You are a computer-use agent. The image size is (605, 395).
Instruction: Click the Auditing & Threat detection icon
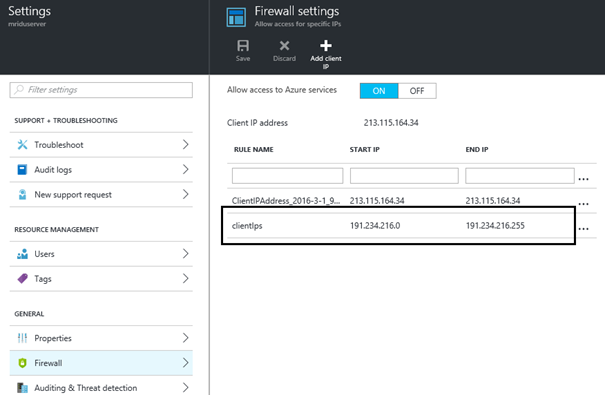[x=22, y=388]
